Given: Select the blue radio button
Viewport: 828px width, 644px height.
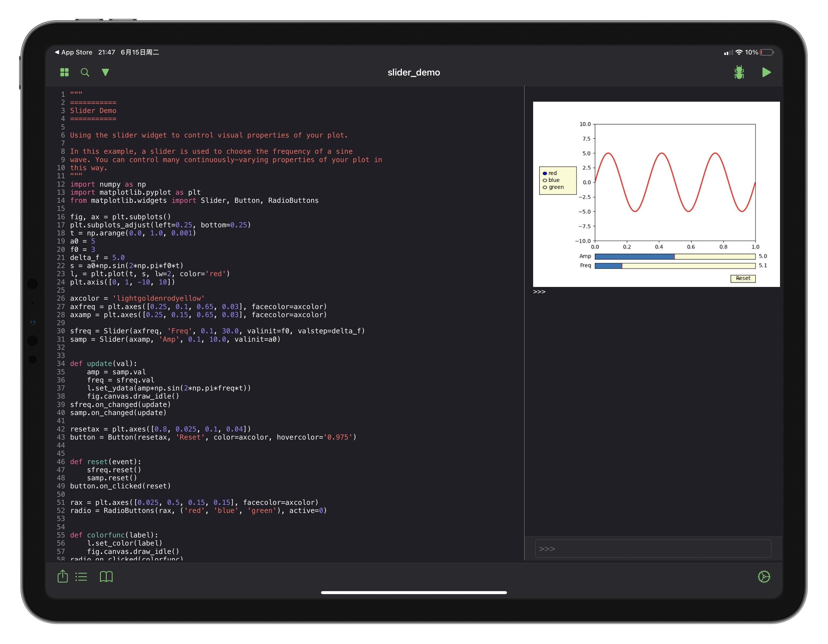Looking at the screenshot, I should pos(545,180).
